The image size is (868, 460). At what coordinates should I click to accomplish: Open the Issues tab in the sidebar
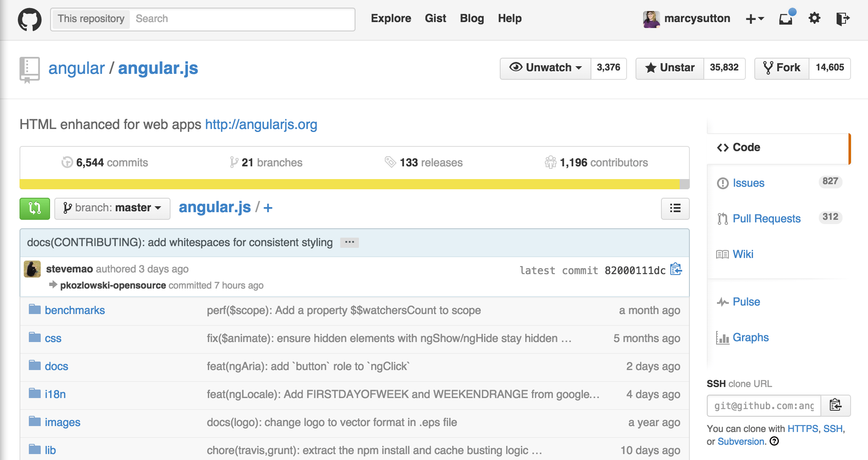pyautogui.click(x=748, y=183)
